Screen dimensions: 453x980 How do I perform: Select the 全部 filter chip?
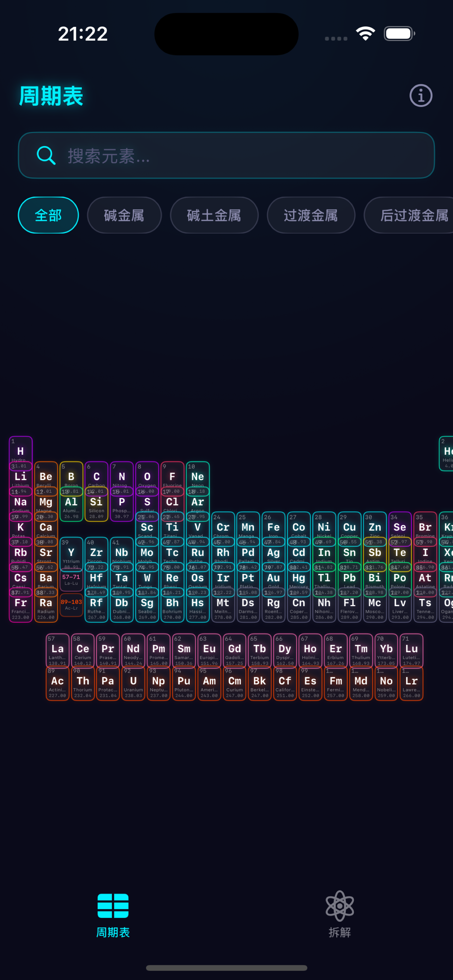coord(48,215)
